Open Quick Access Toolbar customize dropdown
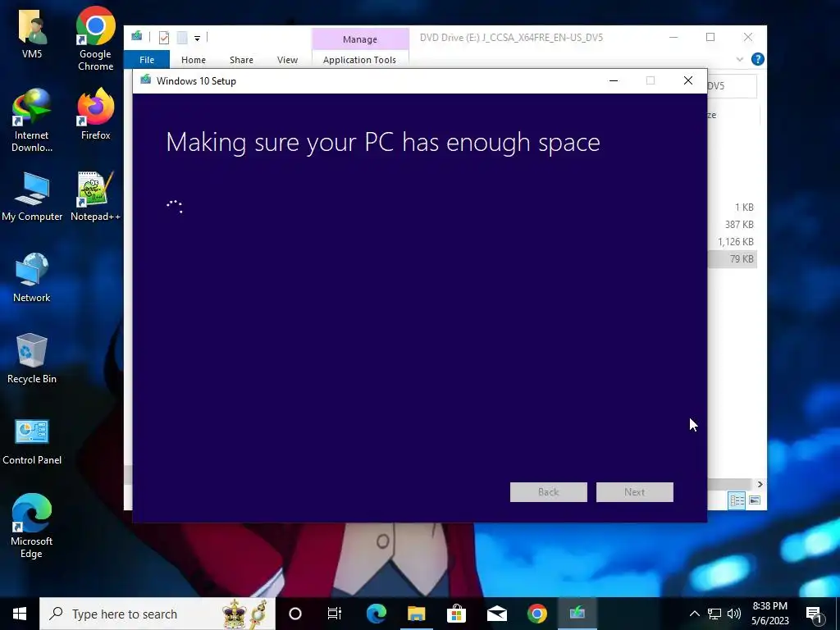The width and height of the screenshot is (840, 630). (197, 38)
